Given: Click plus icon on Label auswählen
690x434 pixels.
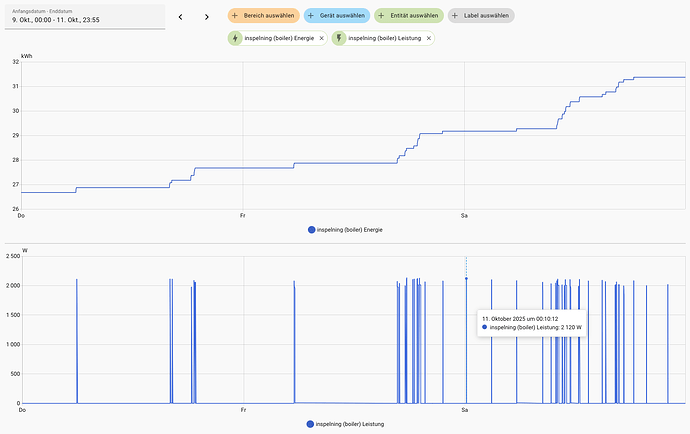Looking at the screenshot, I should 456,16.
